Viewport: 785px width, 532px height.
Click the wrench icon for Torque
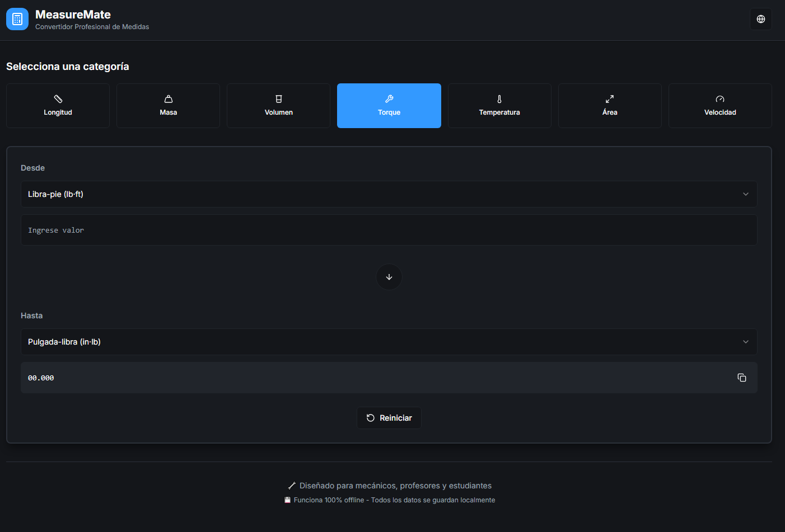click(x=389, y=99)
